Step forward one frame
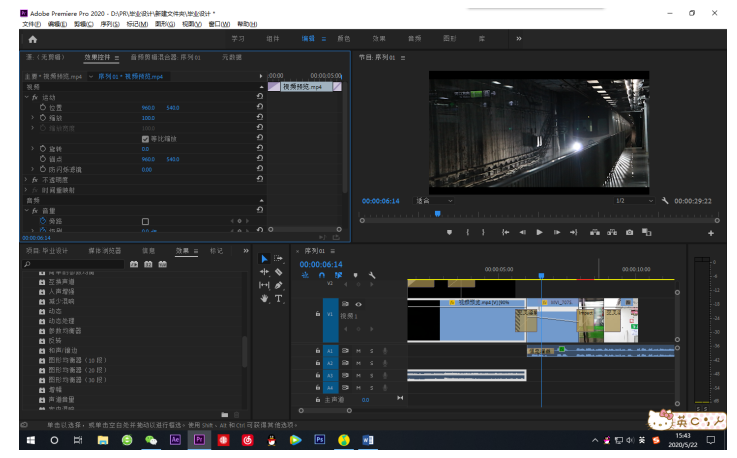737x458 pixels. tap(557, 232)
